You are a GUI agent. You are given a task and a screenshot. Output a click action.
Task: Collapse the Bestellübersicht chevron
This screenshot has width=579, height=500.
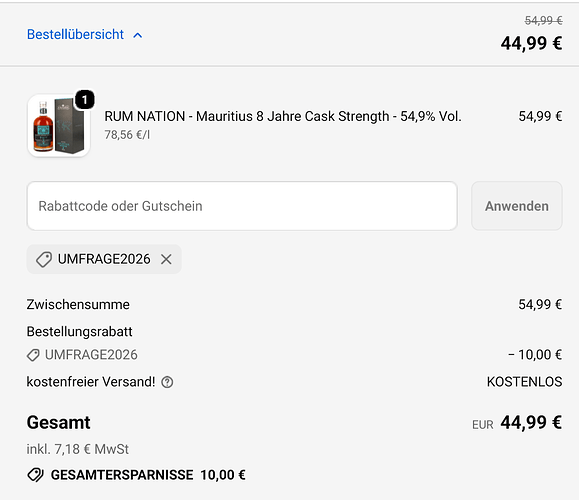(138, 35)
